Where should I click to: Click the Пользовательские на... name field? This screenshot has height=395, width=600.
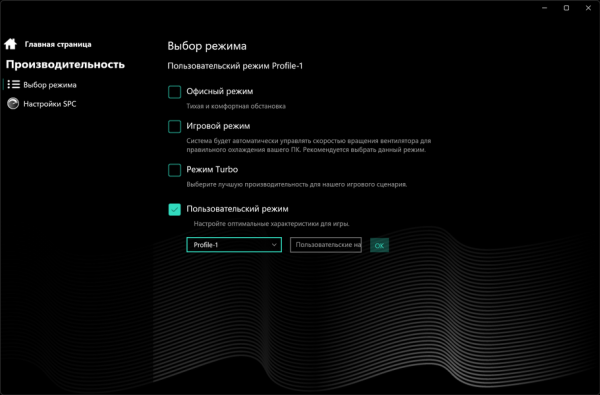326,245
